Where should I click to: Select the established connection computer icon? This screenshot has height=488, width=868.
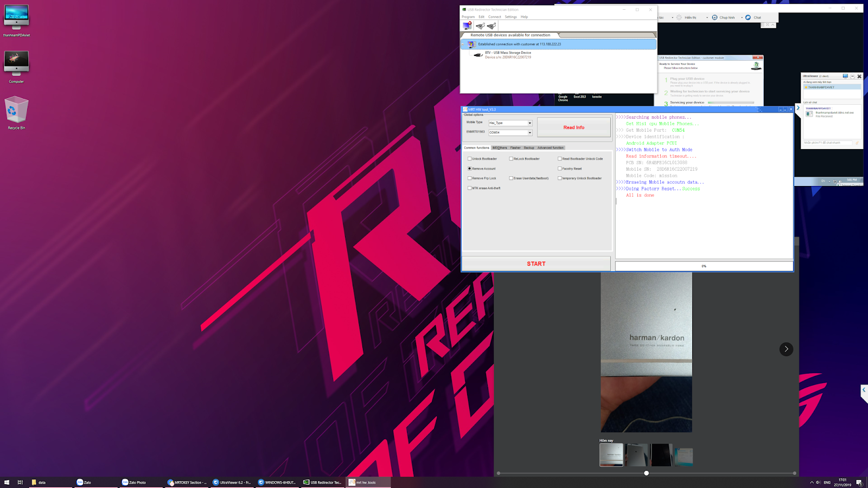(472, 44)
